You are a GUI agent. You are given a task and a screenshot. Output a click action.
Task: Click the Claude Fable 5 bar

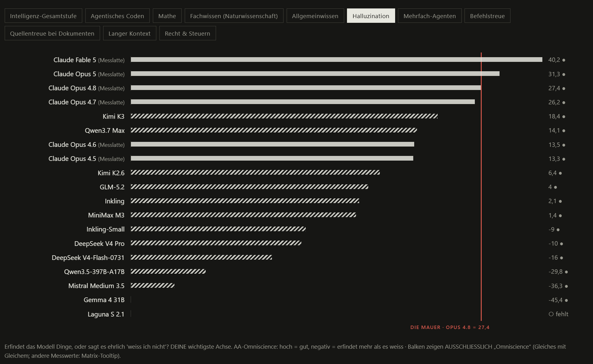337,60
